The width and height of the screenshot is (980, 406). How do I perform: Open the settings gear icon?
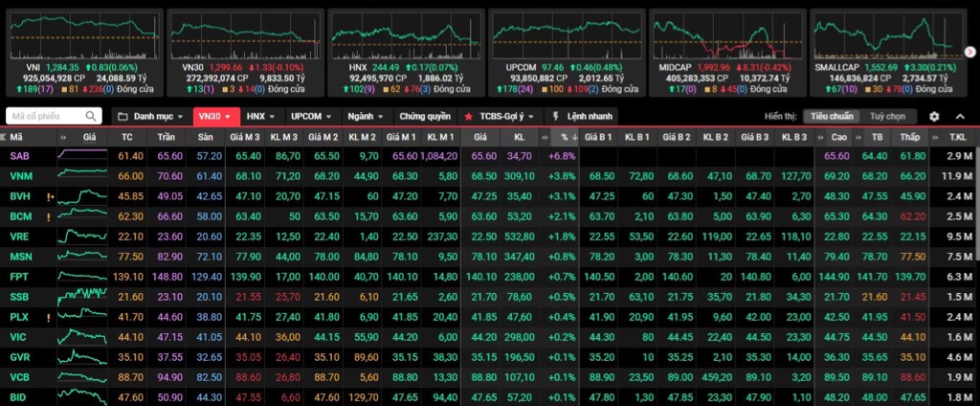934,116
